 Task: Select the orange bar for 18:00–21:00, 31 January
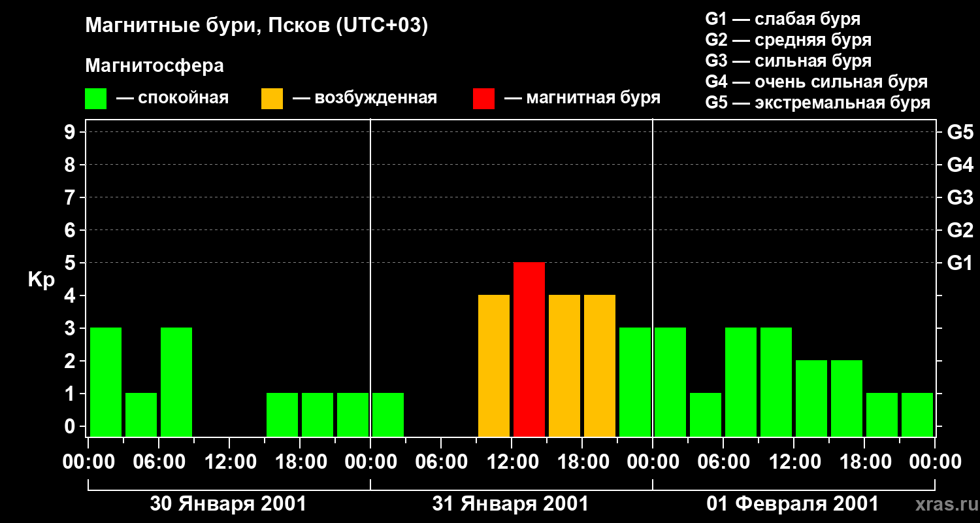600,365
